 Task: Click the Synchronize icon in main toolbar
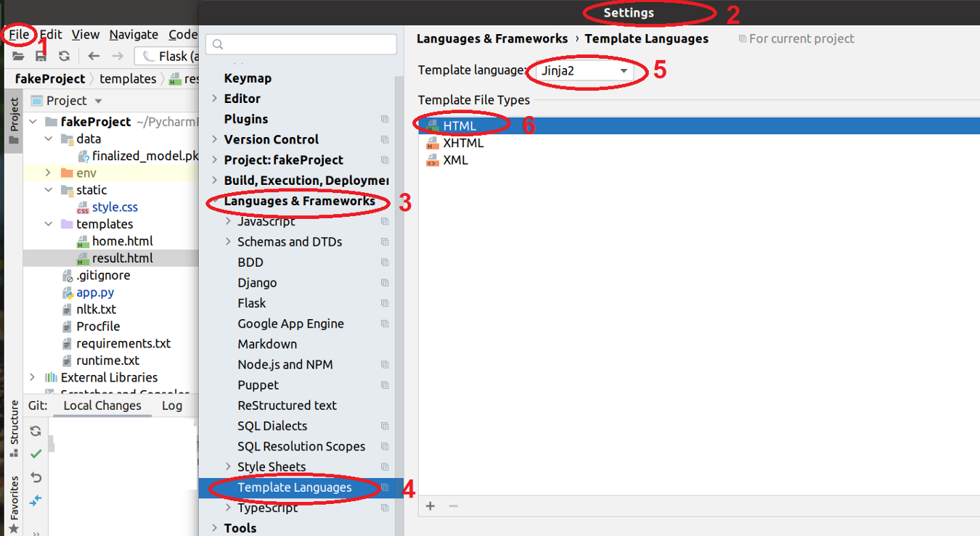[65, 57]
